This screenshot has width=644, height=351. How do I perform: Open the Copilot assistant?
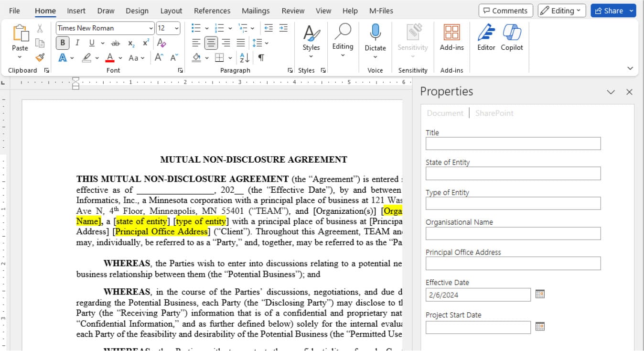click(512, 37)
